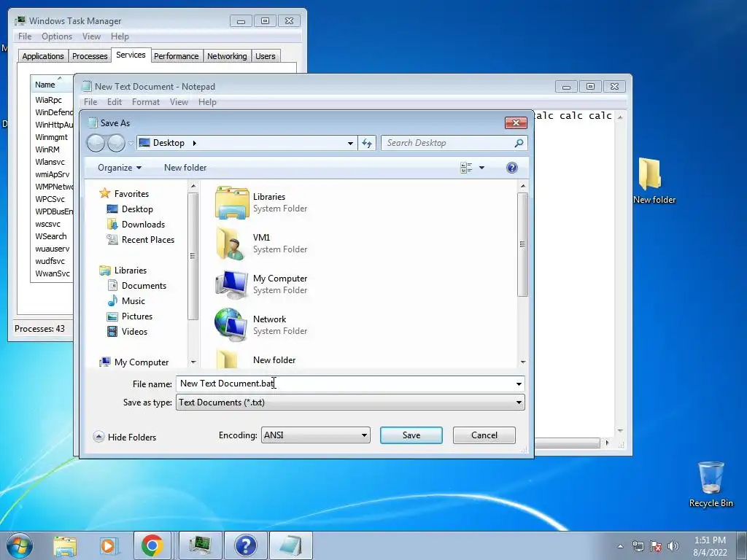Open Notepad Edit menu

[115, 102]
